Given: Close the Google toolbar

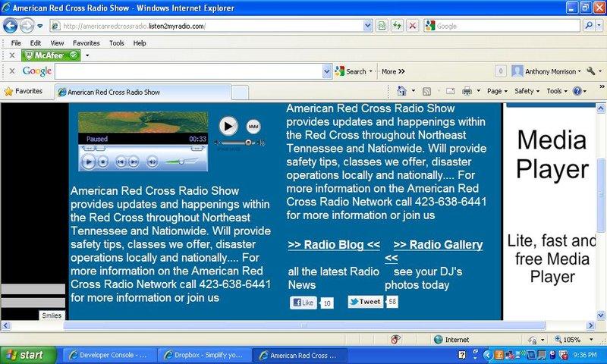Looking at the screenshot, I should [12, 71].
